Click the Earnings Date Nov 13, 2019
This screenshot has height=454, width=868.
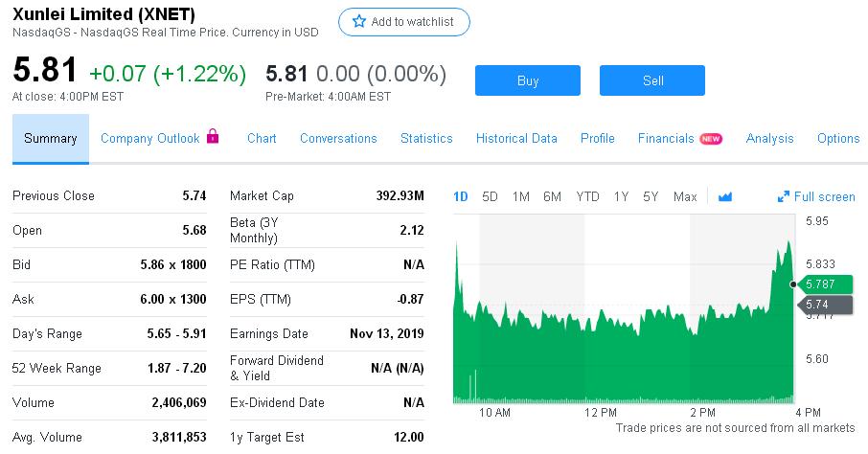(386, 334)
